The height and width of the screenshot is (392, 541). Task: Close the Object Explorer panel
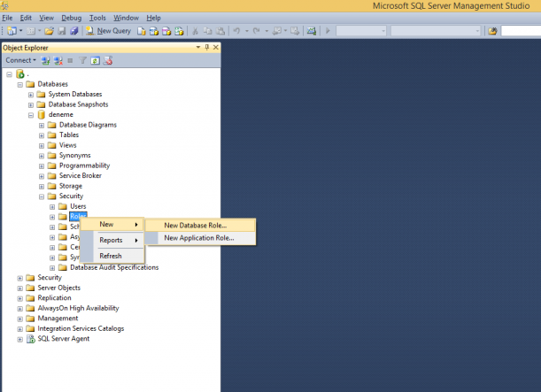[216, 47]
